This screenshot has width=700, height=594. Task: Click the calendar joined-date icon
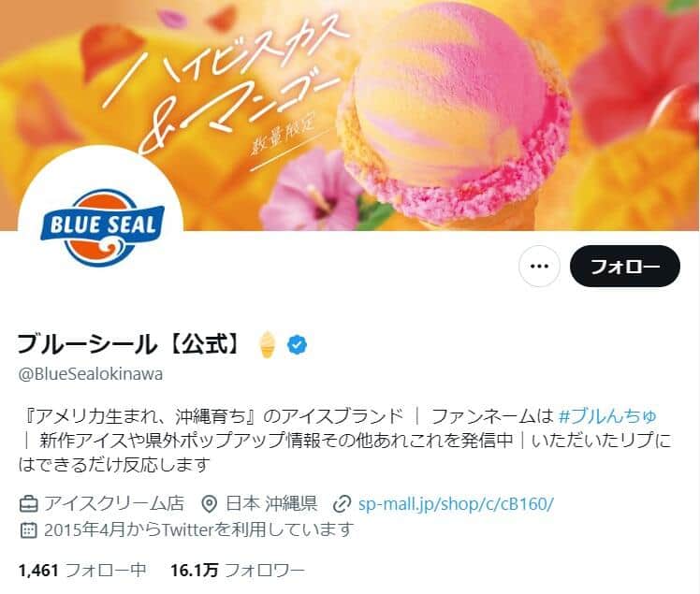pyautogui.click(x=29, y=529)
